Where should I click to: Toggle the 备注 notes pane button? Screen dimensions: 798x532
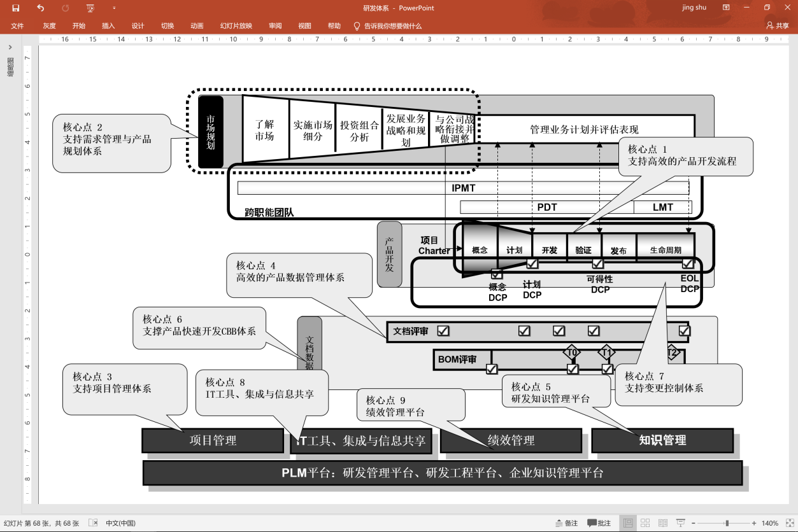[x=566, y=523]
